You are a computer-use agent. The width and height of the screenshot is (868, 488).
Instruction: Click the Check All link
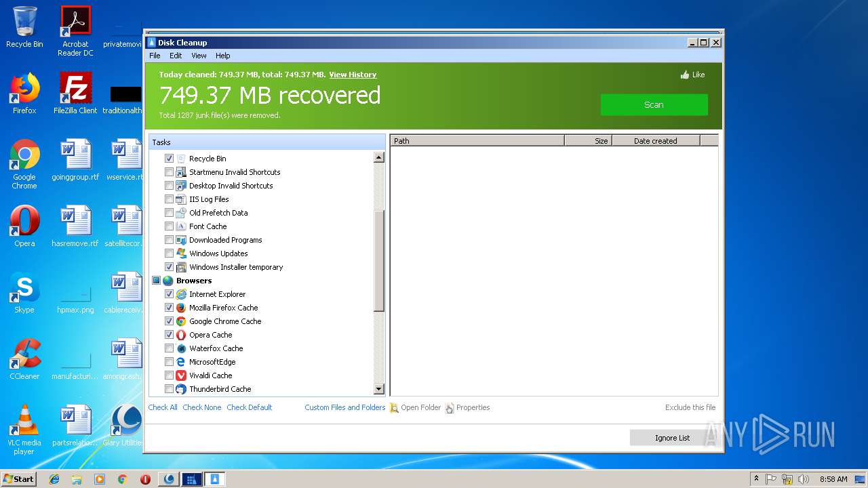coord(163,407)
